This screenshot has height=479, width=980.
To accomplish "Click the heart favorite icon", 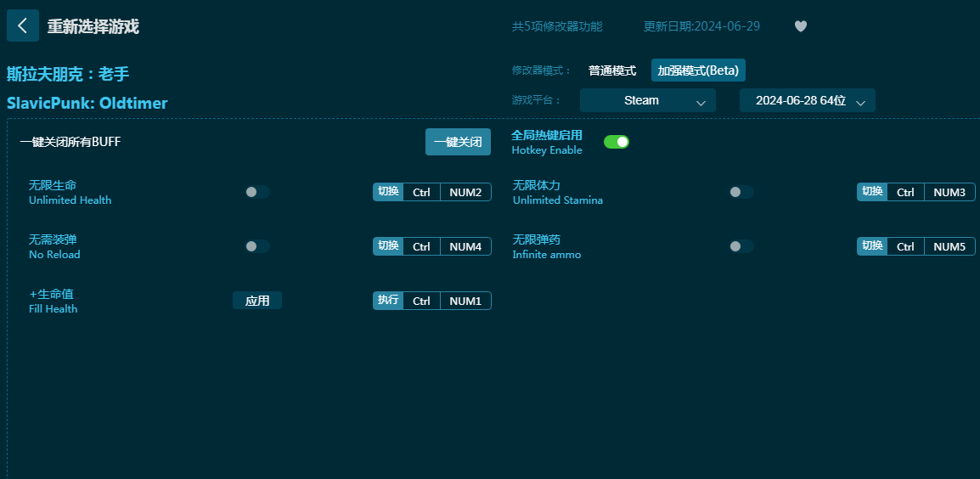I will 801,26.
